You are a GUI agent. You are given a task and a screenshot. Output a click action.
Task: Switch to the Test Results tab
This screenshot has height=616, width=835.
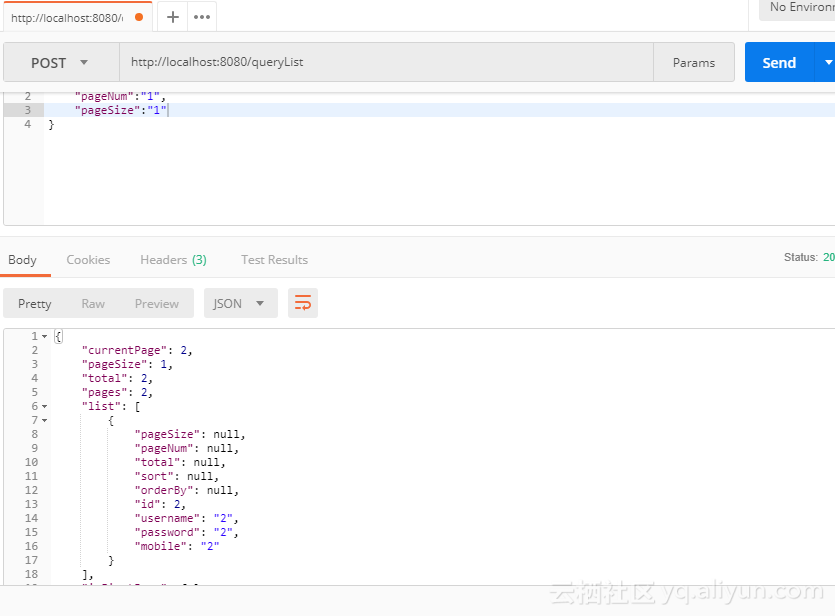pos(274,260)
